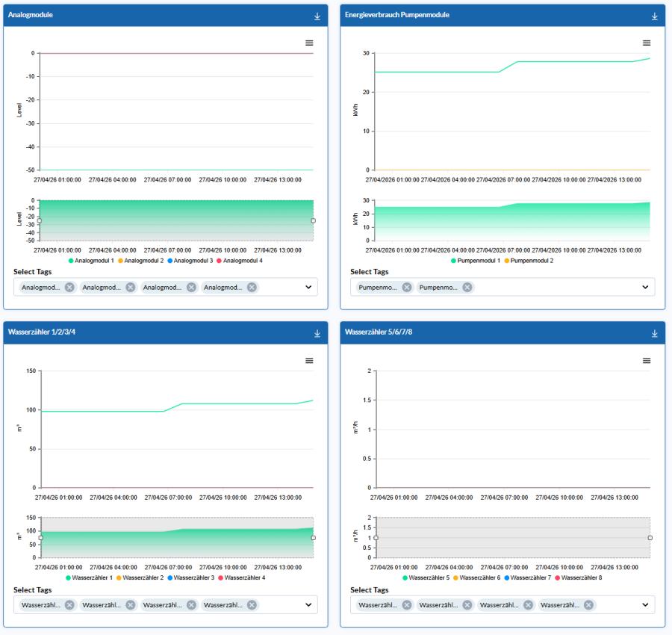Toggle Pumpenmodul 2 legend entry
Image resolution: width=672 pixels, height=635 pixels.
(533, 260)
